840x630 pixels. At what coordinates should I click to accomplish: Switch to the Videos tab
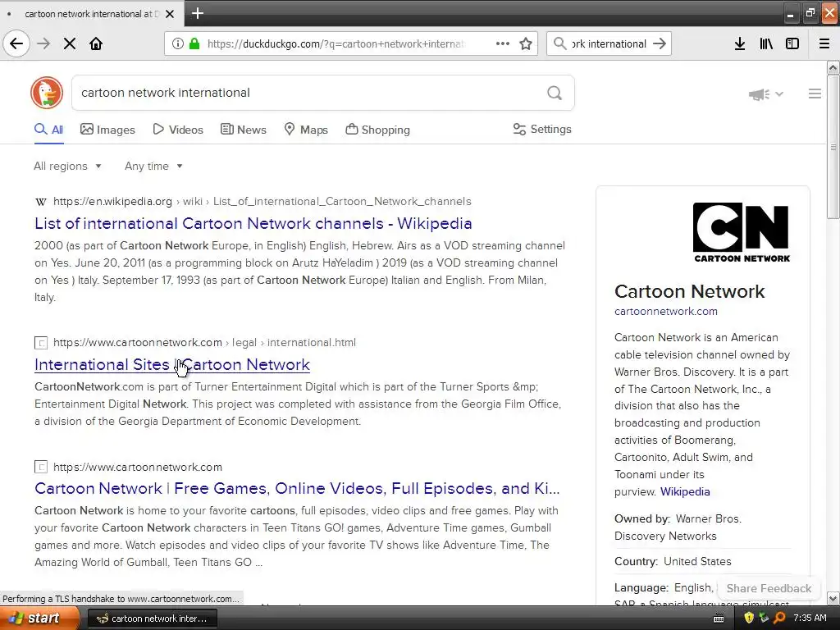[x=178, y=130]
